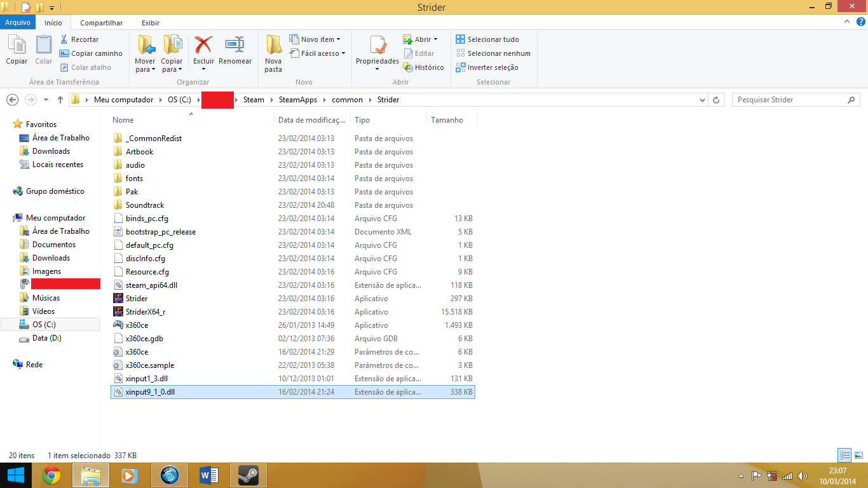Image resolution: width=868 pixels, height=488 pixels.
Task: Click Meu computador in address path
Action: pyautogui.click(x=123, y=100)
